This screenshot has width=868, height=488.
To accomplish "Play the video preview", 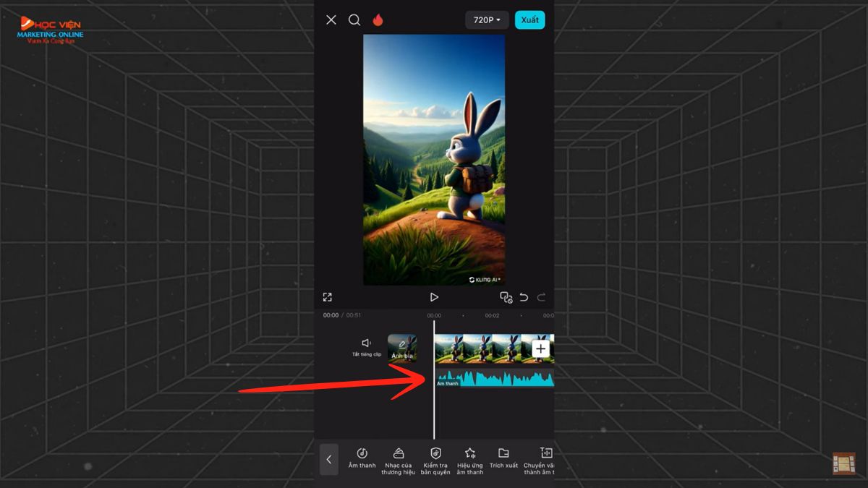I will click(434, 297).
